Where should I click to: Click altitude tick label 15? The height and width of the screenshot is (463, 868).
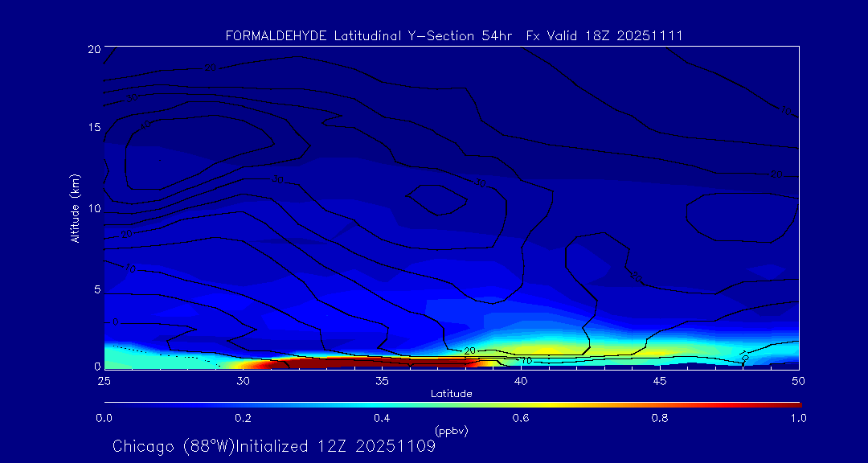pyautogui.click(x=93, y=127)
